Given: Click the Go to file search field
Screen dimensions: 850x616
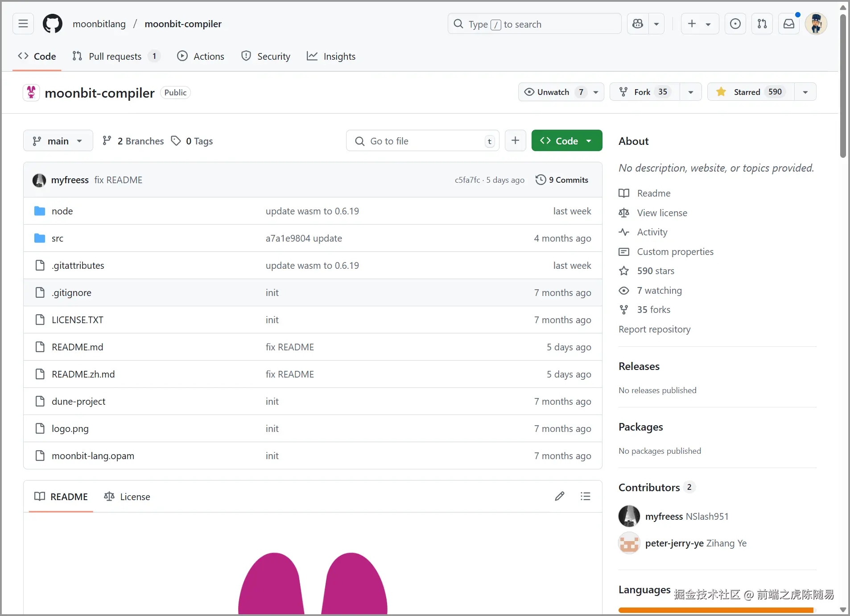Looking at the screenshot, I should 423,141.
